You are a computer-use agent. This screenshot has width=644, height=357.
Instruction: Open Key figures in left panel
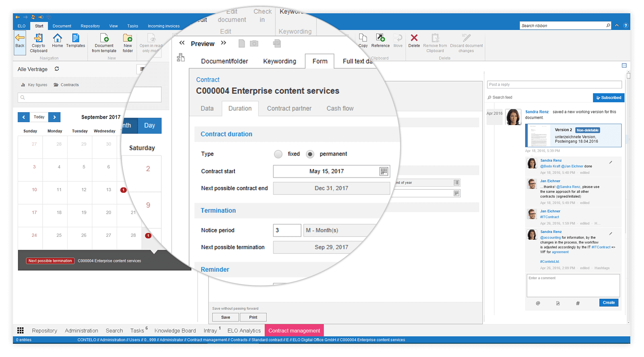click(x=34, y=85)
